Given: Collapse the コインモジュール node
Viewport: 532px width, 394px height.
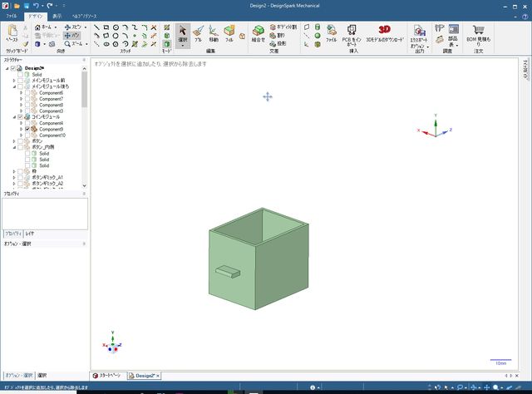Looking at the screenshot, I should tap(14, 116).
